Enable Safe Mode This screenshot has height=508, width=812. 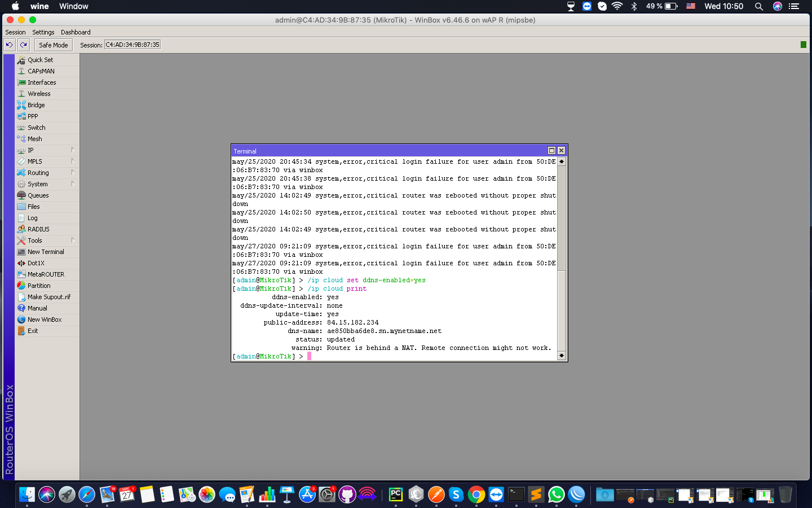point(53,45)
